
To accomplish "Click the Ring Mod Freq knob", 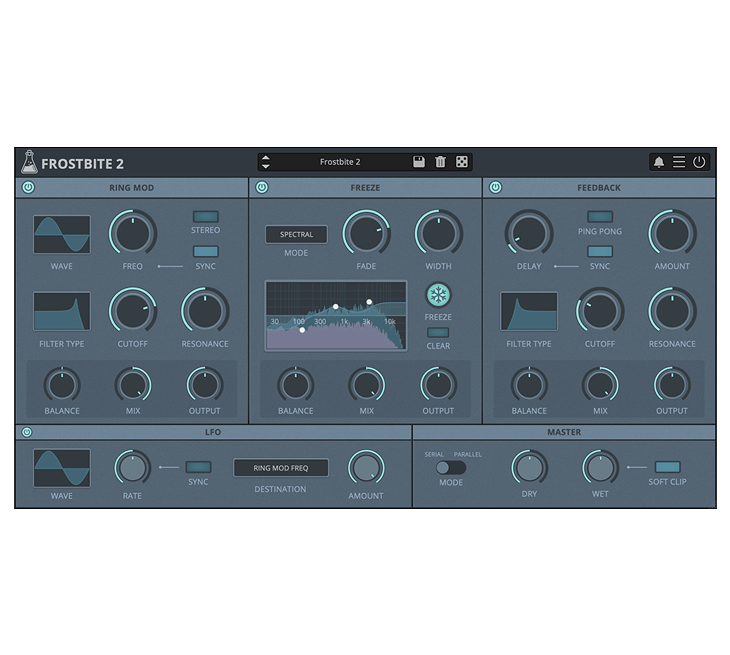I will click(x=133, y=233).
